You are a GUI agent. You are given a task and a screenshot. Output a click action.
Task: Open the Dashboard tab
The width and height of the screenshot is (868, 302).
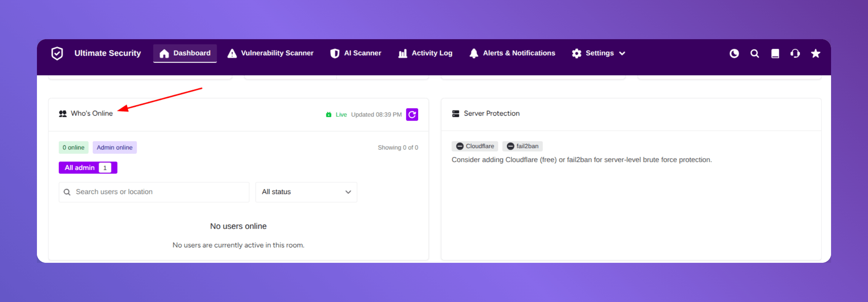tap(185, 53)
